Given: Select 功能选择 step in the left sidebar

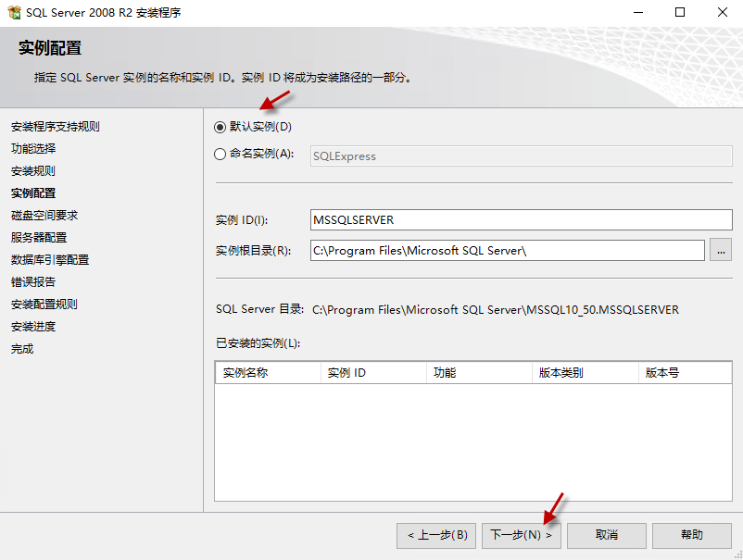Looking at the screenshot, I should pyautogui.click(x=33, y=149).
